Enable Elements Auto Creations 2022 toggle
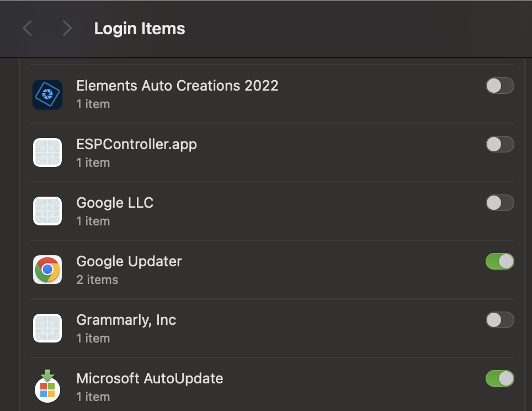This screenshot has width=532, height=411. click(x=499, y=86)
